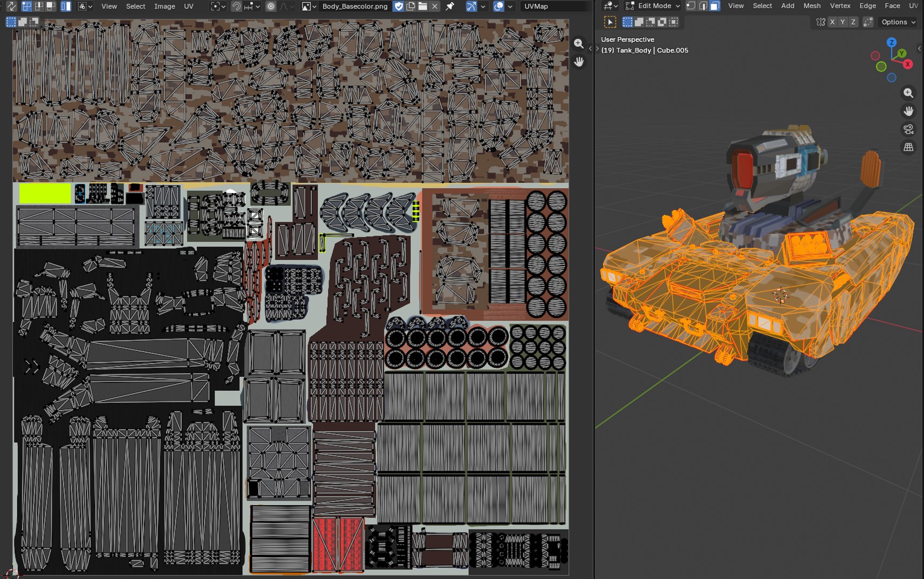Open the Mesh menu

812,6
